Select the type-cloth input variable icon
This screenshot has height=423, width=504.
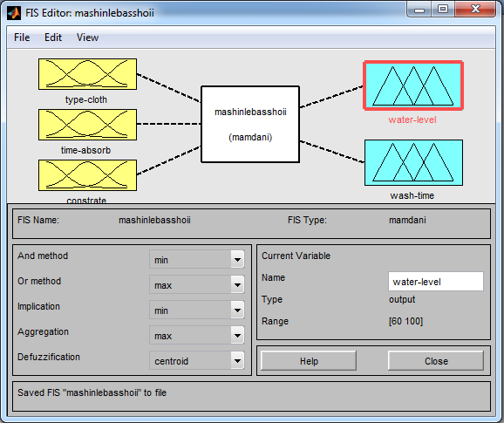pyautogui.click(x=87, y=74)
